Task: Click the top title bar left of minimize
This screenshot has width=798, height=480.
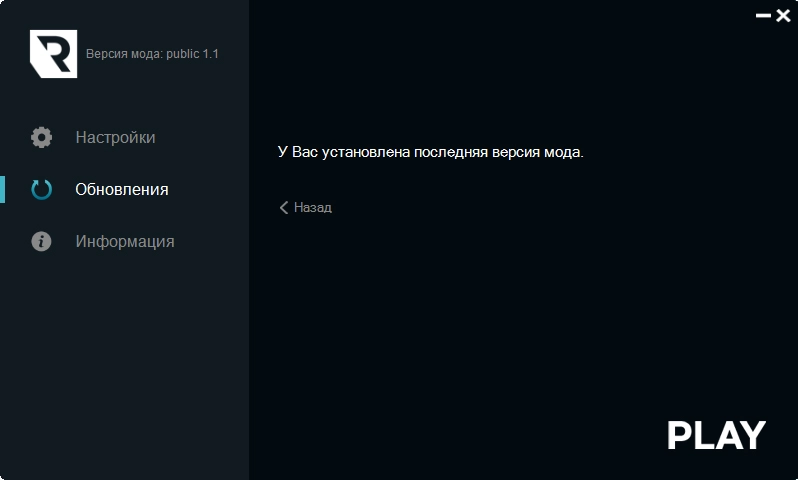Action: (x=500, y=14)
